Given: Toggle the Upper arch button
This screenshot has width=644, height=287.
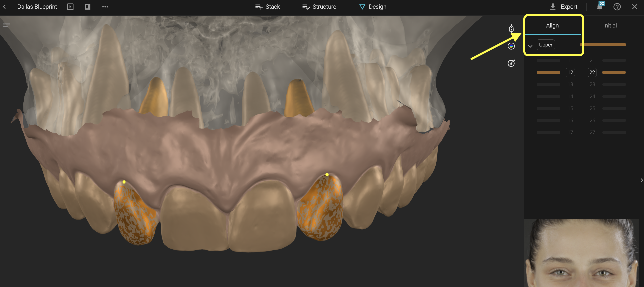Looking at the screenshot, I should [546, 45].
